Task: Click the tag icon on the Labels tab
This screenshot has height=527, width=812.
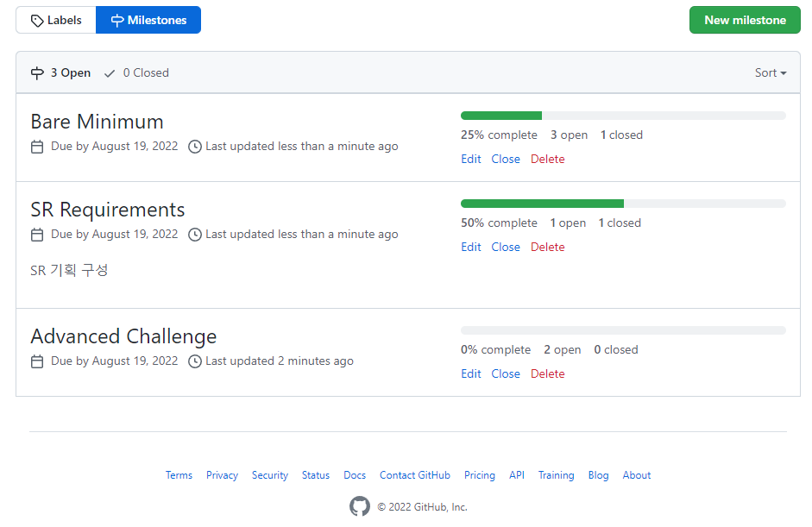Action: tap(37, 21)
